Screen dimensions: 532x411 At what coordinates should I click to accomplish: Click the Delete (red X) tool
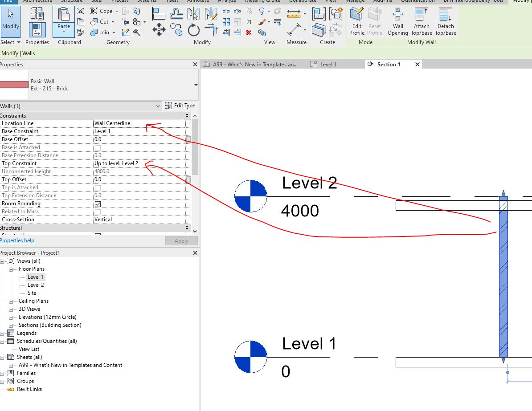point(249,33)
